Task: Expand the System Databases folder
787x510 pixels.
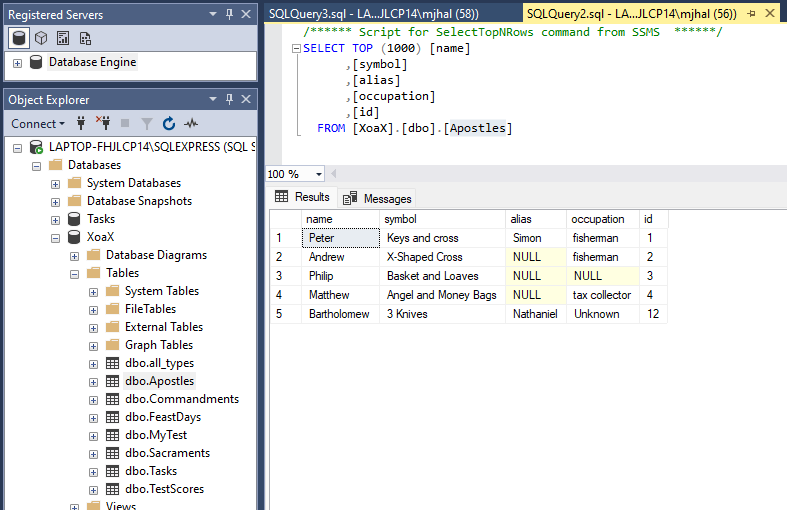Action: [x=55, y=183]
